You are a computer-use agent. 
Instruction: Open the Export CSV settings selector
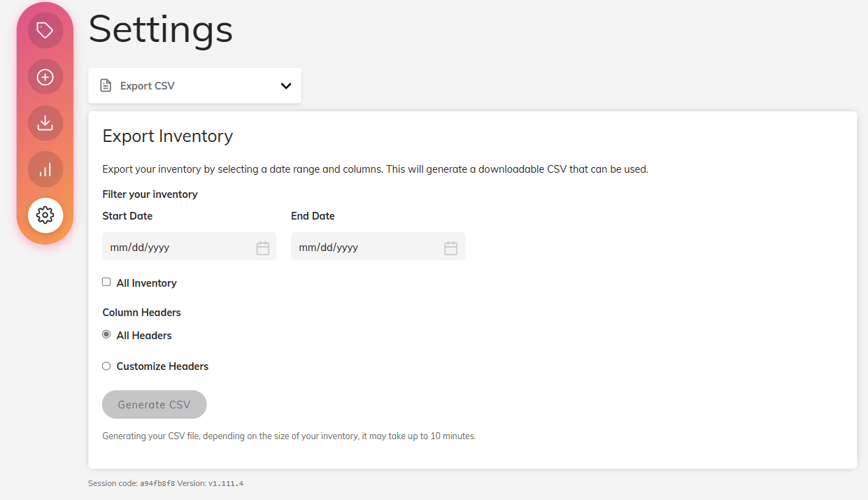[x=194, y=85]
